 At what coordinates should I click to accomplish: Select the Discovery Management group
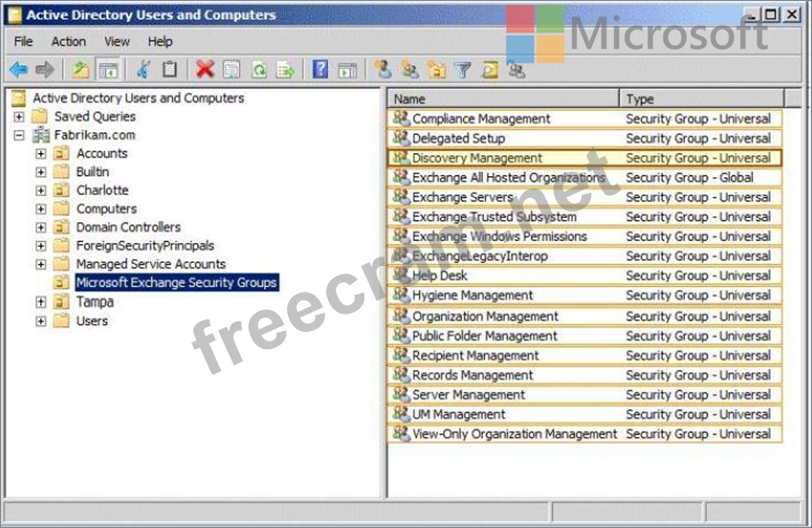click(x=584, y=158)
